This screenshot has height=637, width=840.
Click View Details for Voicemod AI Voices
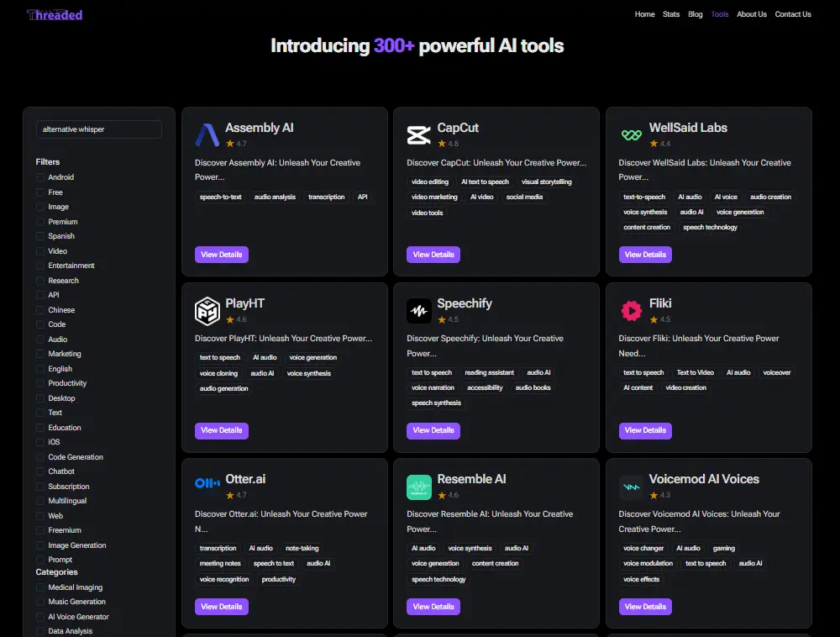(x=645, y=606)
